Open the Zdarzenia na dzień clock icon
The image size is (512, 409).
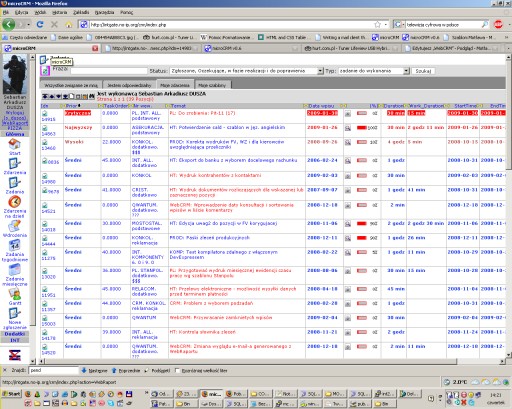[x=15, y=202]
